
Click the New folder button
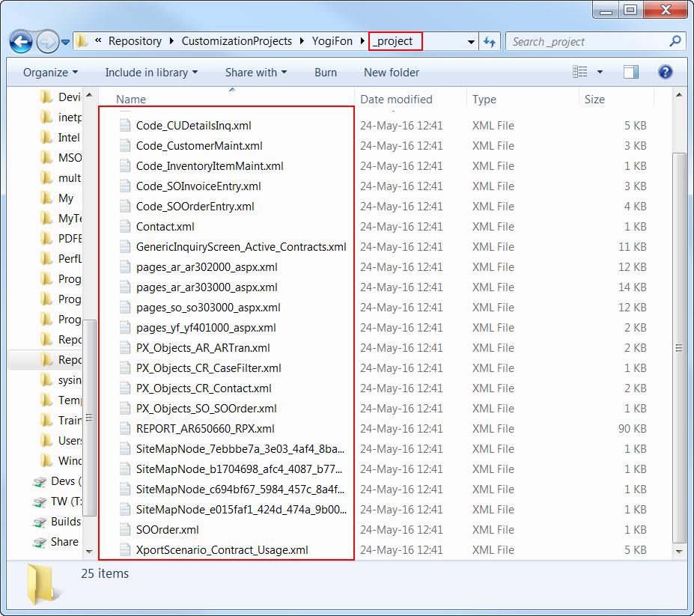[392, 73]
